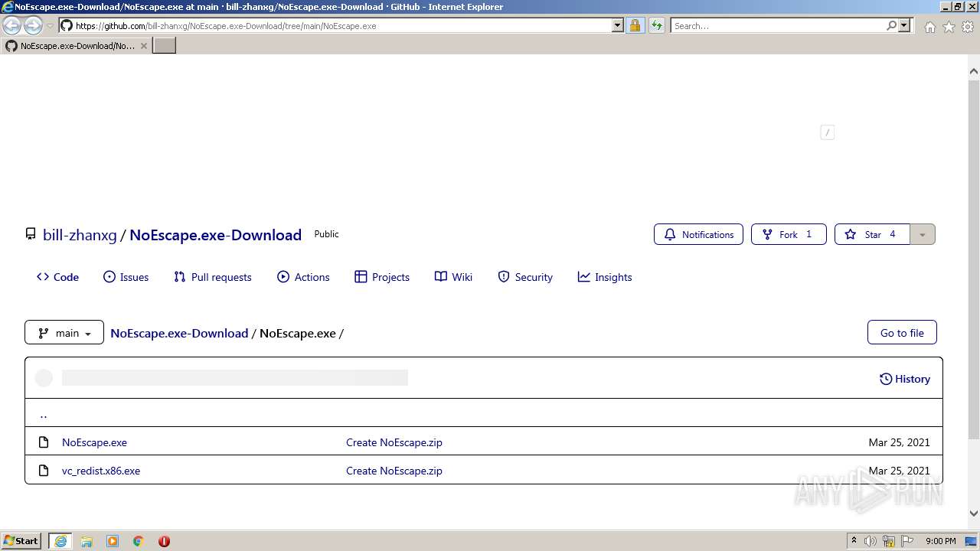Click the 9:00 PM taskbar clock
The width and height of the screenshot is (980, 551).
(x=940, y=541)
